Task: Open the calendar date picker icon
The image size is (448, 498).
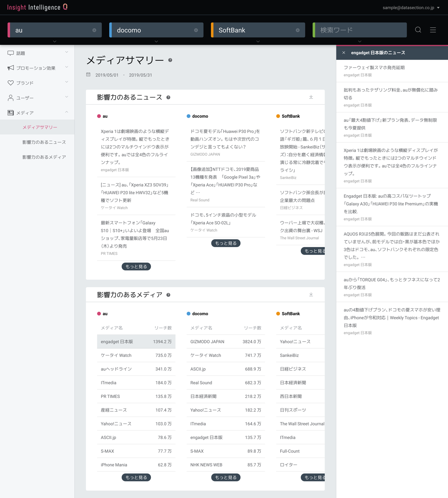Action: click(88, 75)
